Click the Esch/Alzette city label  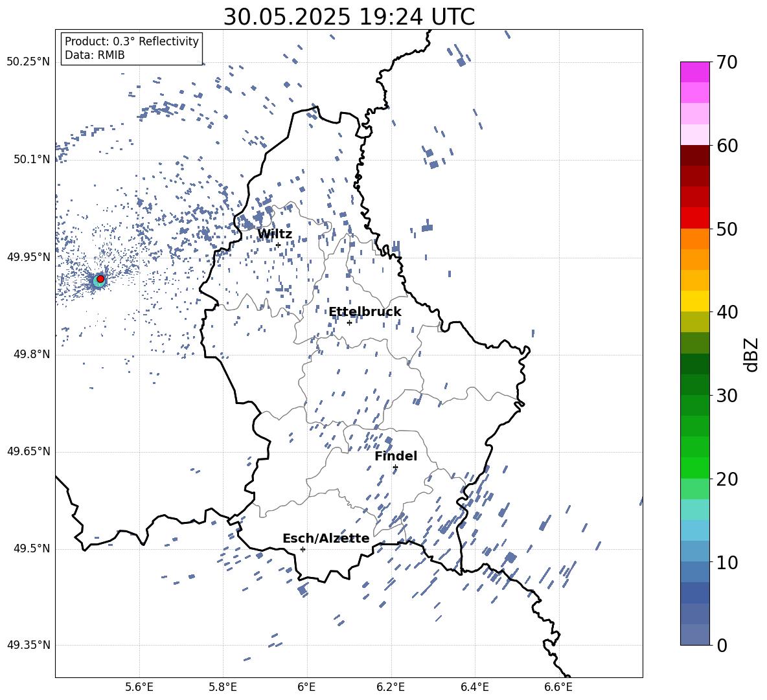coord(326,539)
